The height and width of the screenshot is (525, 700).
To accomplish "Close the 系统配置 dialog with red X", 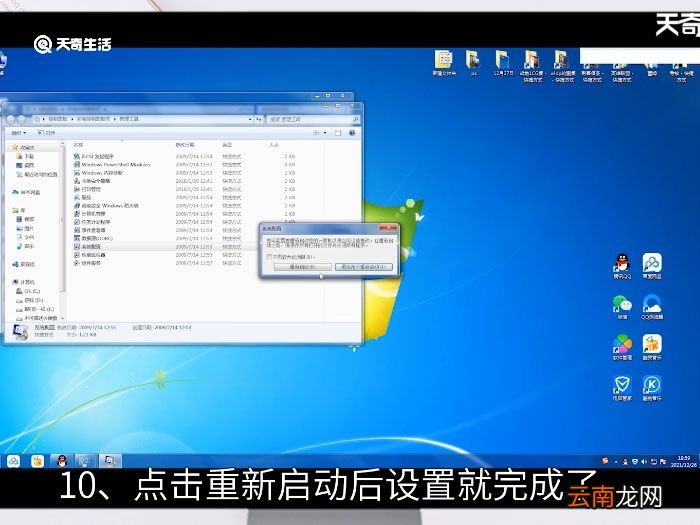I will tap(388, 228).
